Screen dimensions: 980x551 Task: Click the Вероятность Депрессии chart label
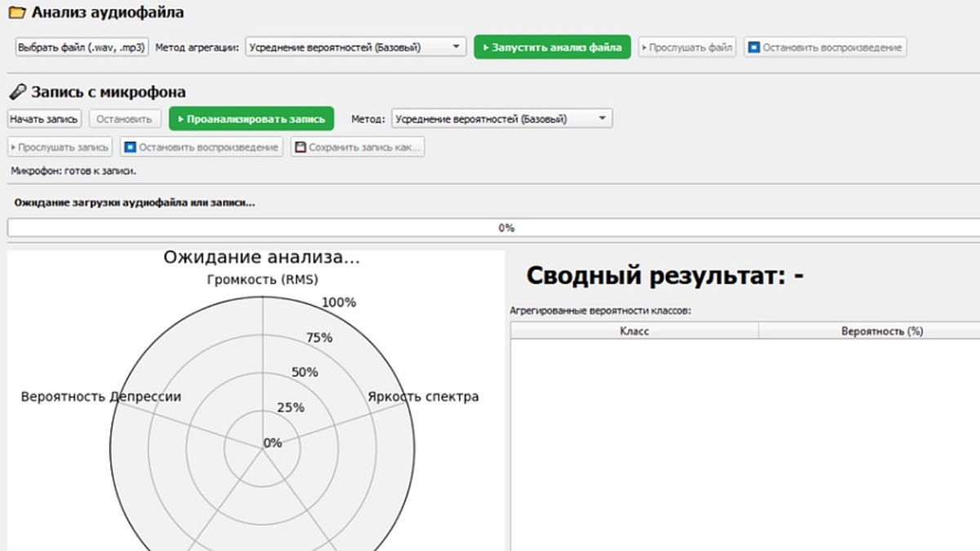pyautogui.click(x=101, y=397)
